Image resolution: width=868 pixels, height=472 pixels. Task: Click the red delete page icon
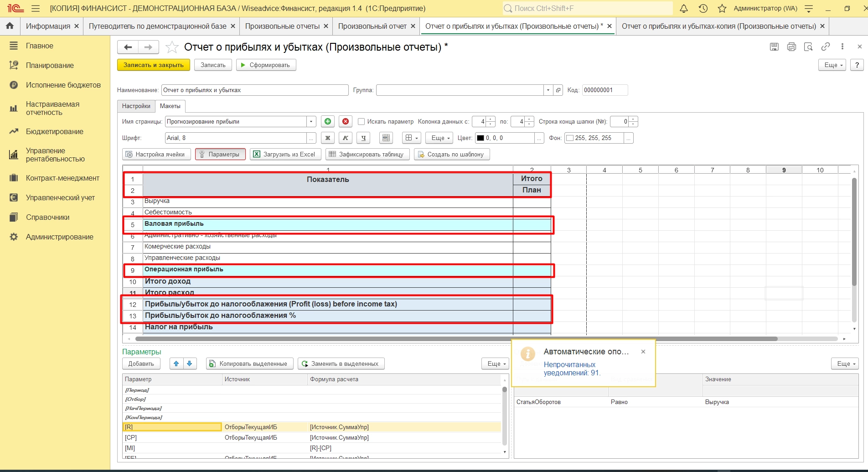click(x=346, y=122)
